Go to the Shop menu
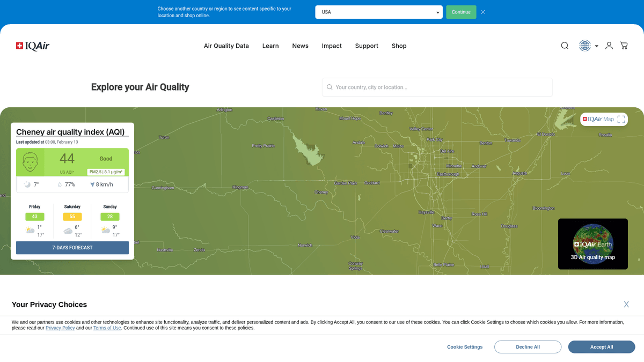 (399, 46)
